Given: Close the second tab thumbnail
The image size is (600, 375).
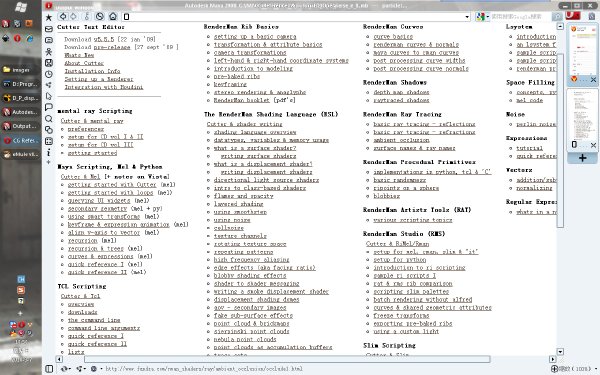Looking at the screenshot, I should (x=593, y=145).
